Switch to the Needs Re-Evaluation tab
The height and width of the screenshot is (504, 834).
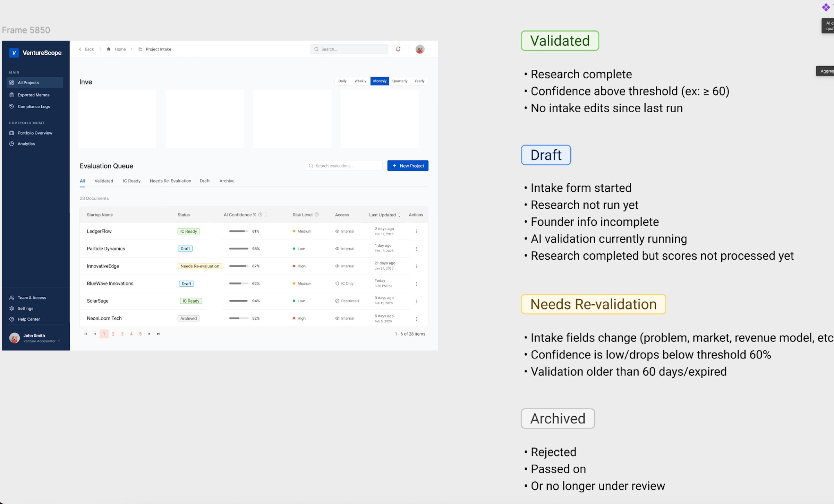170,181
